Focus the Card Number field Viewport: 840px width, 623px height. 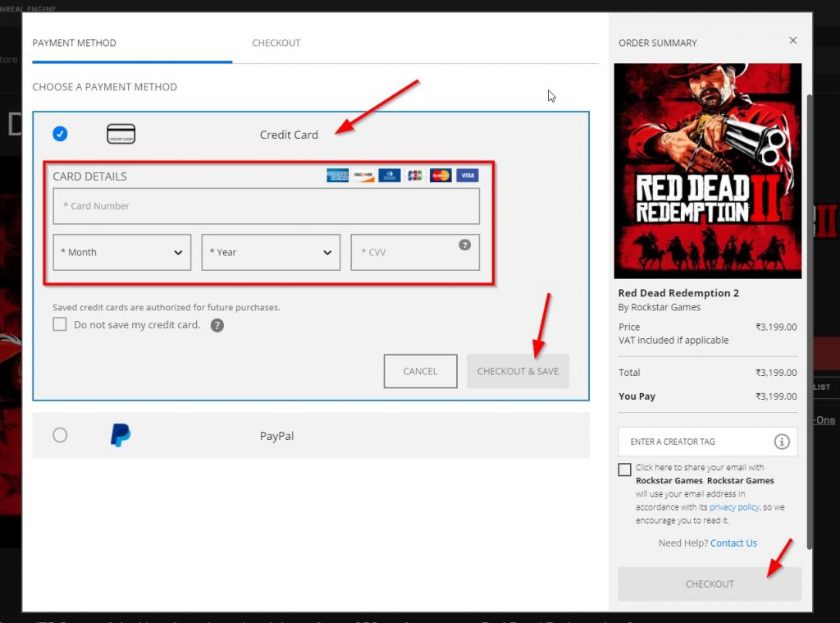coord(267,206)
